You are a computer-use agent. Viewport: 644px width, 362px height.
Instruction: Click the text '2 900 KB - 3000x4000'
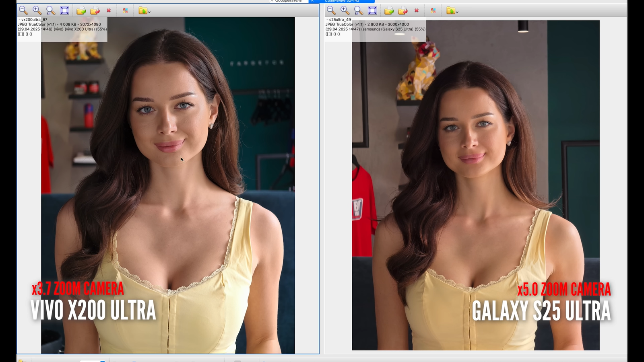(x=388, y=24)
